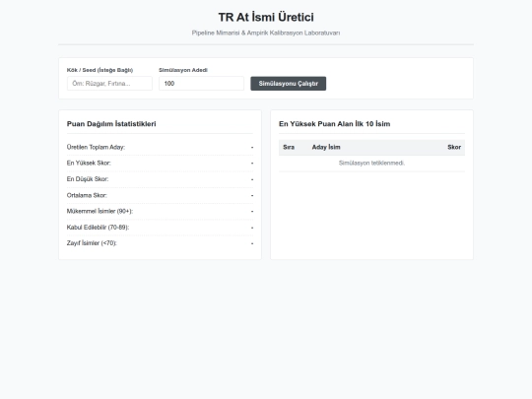Screen dimensions: 532x399
Task: Click the En Yüksek Puan Alan İlk 10 İsim heading
Action: coord(335,124)
